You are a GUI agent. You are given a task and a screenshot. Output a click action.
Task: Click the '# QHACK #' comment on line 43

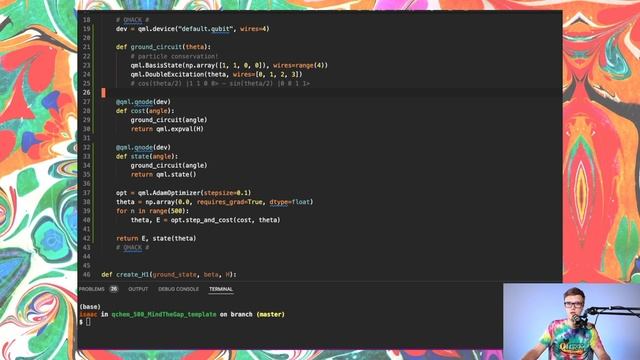coord(132,247)
